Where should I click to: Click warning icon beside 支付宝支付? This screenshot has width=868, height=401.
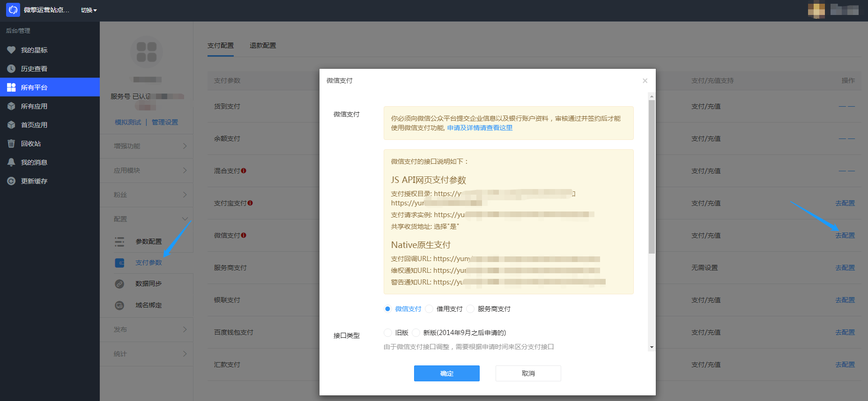250,203
